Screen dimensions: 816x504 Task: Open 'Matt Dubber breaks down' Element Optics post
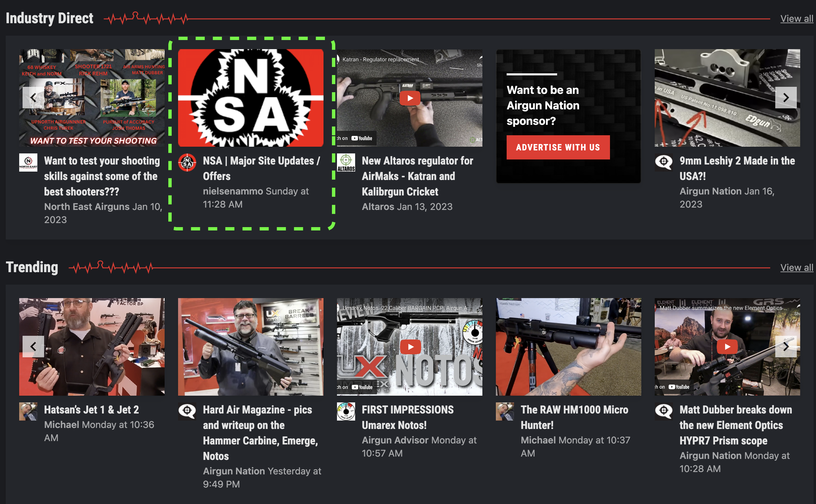click(x=736, y=425)
